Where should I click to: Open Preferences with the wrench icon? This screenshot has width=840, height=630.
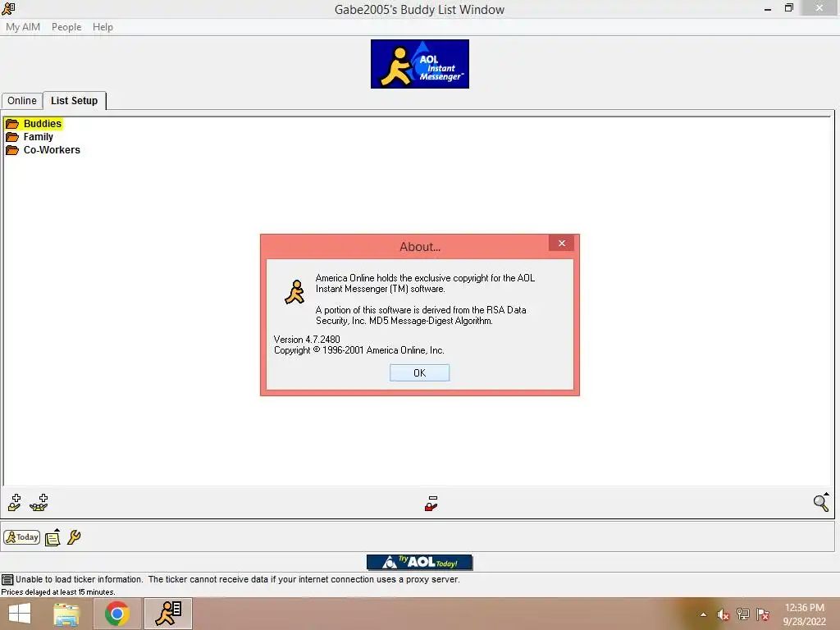pos(74,536)
